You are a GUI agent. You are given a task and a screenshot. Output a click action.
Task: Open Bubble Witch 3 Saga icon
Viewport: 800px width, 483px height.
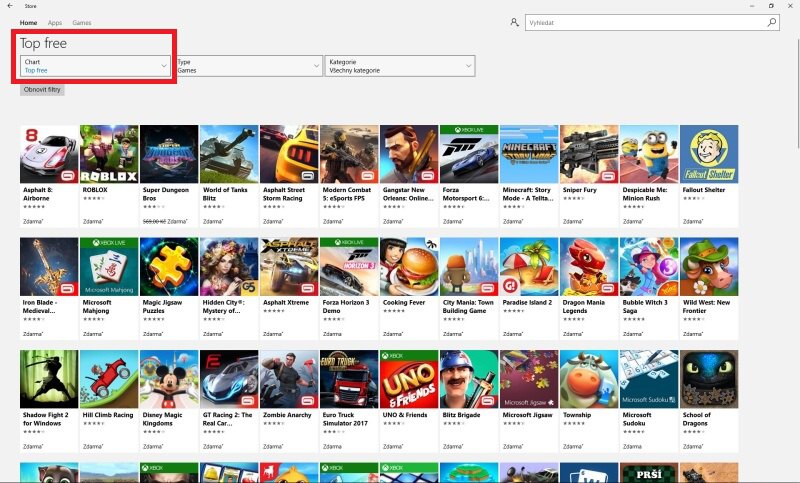click(649, 266)
